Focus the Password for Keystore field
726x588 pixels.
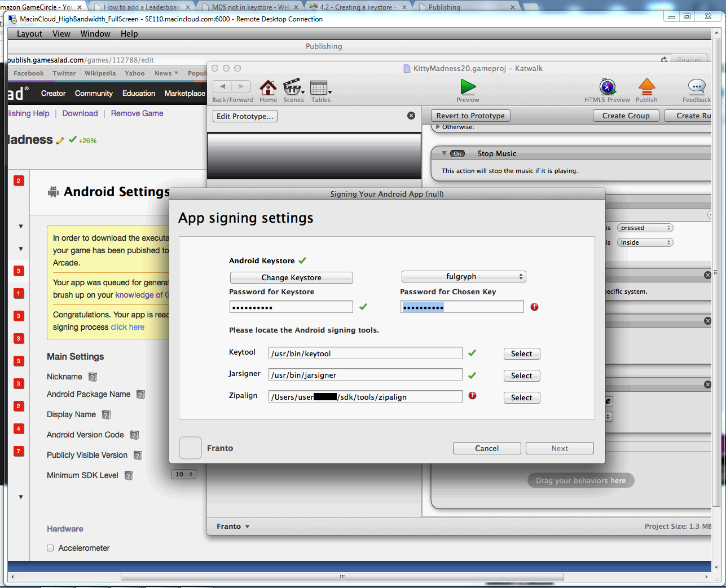(x=291, y=307)
